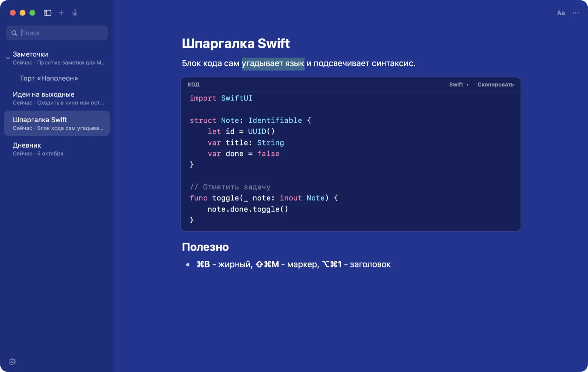Click the Шпаргалка Swift note title
Screen dimensions: 588x372
click(236, 43)
